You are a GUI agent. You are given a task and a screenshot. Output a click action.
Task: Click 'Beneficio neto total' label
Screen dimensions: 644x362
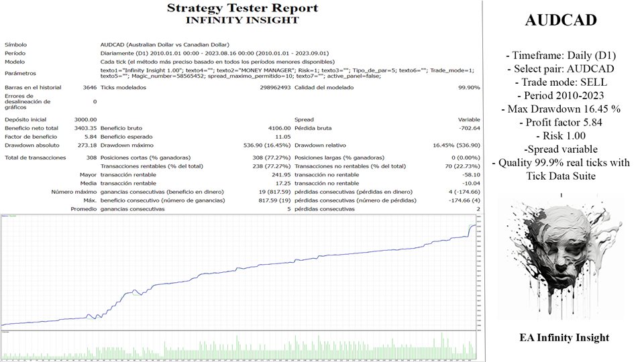tap(32, 128)
